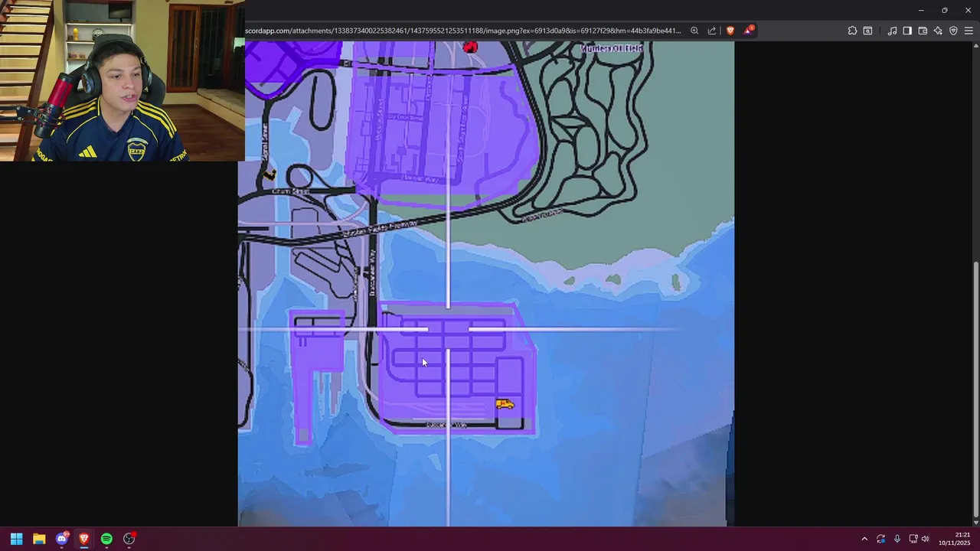Switch to Brave browser in the taskbar
The image size is (980, 551).
84,539
